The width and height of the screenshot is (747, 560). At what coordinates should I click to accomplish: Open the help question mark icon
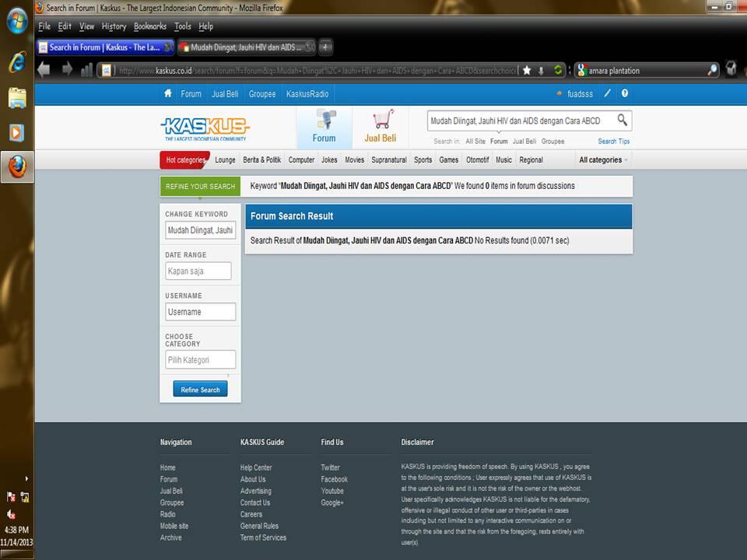tap(625, 93)
